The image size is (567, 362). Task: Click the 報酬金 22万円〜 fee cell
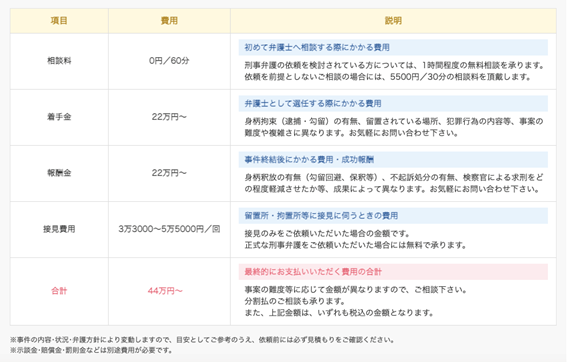[x=169, y=173]
